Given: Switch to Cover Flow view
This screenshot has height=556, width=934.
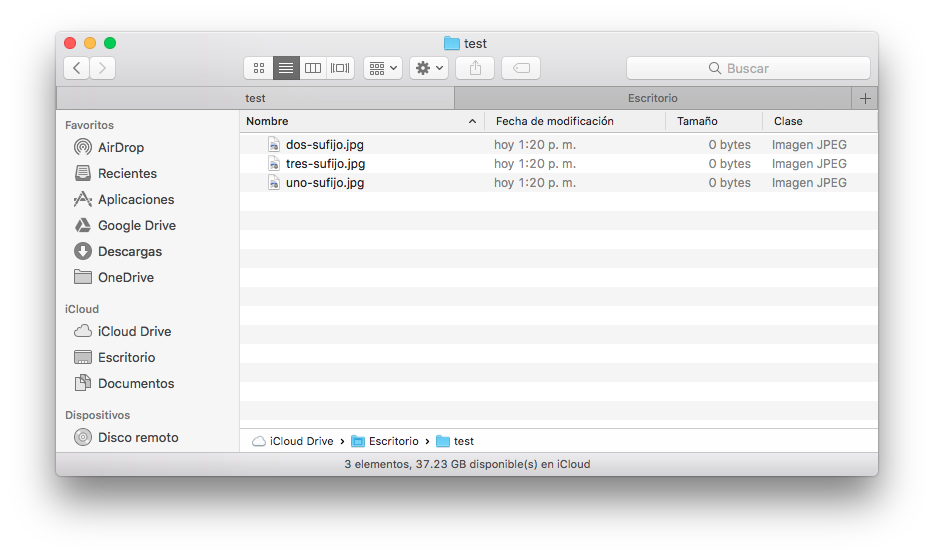Looking at the screenshot, I should pos(340,68).
